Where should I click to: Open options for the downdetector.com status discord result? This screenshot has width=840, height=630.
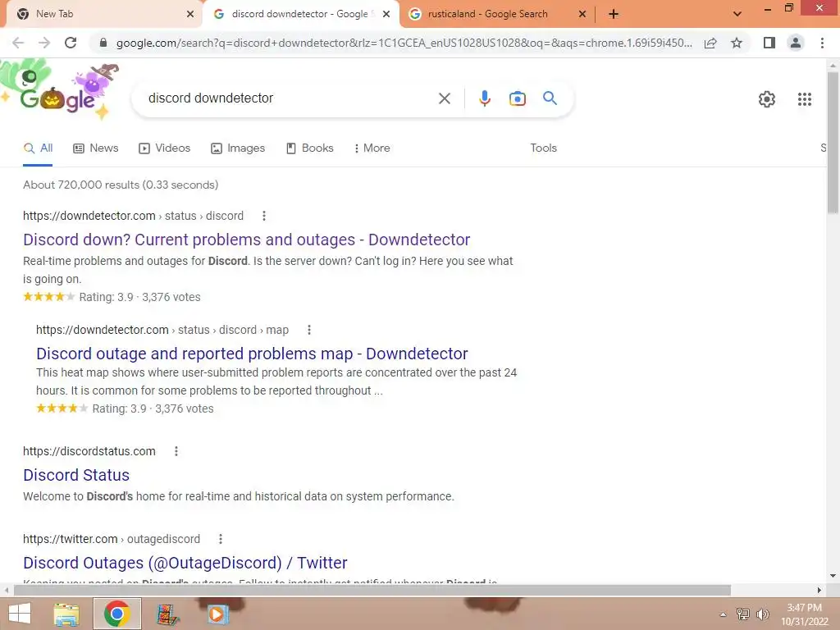coord(263,216)
